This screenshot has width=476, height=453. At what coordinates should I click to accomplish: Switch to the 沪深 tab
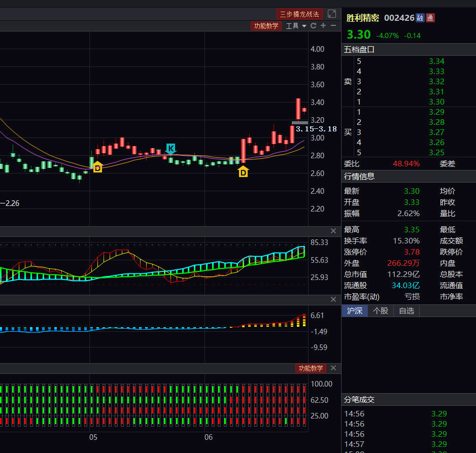pos(355,310)
